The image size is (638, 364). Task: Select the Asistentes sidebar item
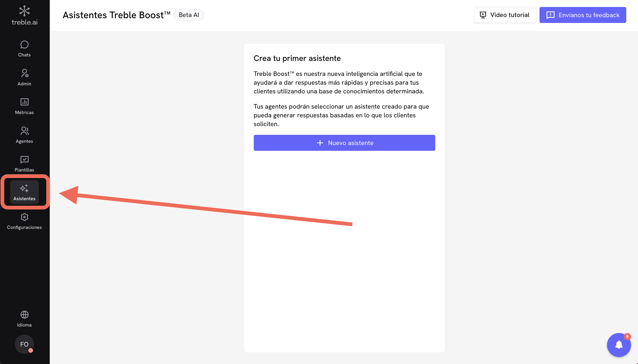(x=24, y=192)
